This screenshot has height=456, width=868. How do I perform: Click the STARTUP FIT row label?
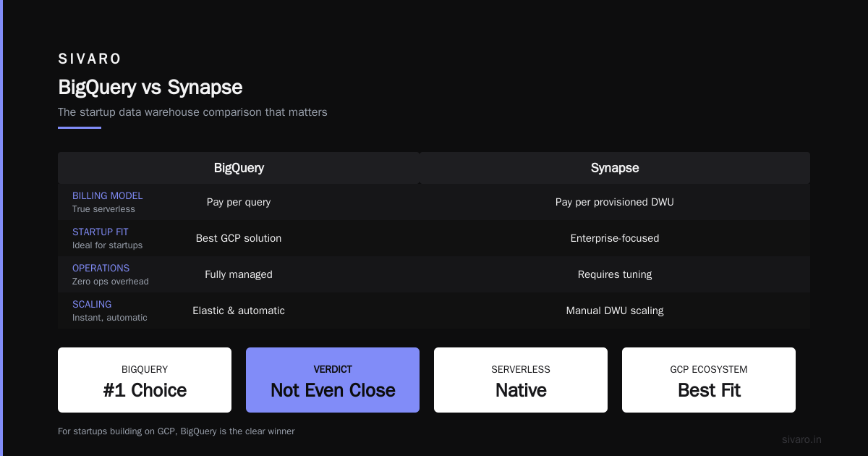[101, 232]
